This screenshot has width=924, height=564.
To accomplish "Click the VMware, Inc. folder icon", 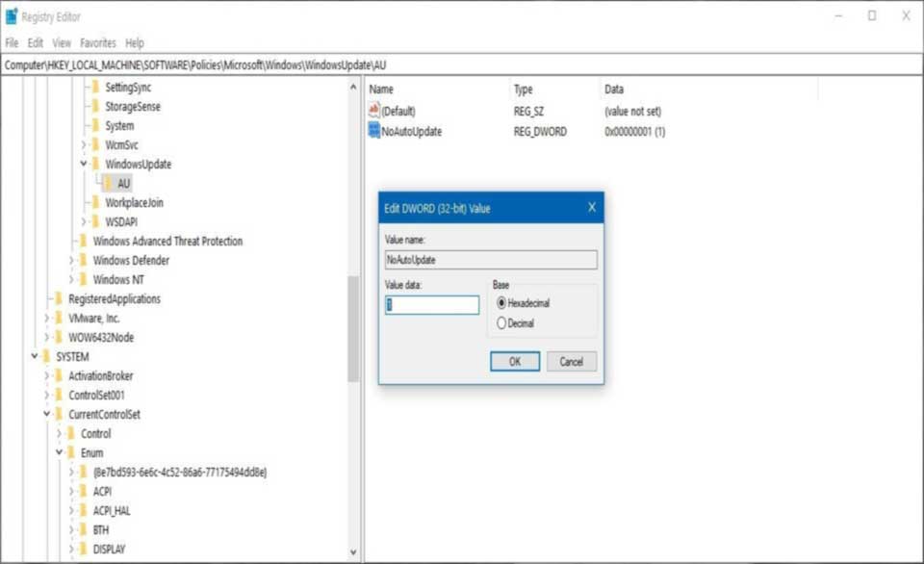I will (x=59, y=319).
